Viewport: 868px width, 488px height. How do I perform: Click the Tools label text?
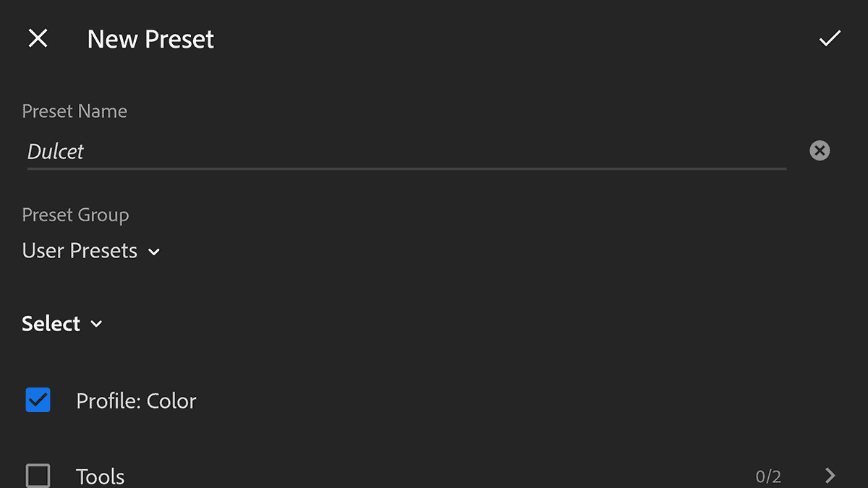[x=101, y=476]
